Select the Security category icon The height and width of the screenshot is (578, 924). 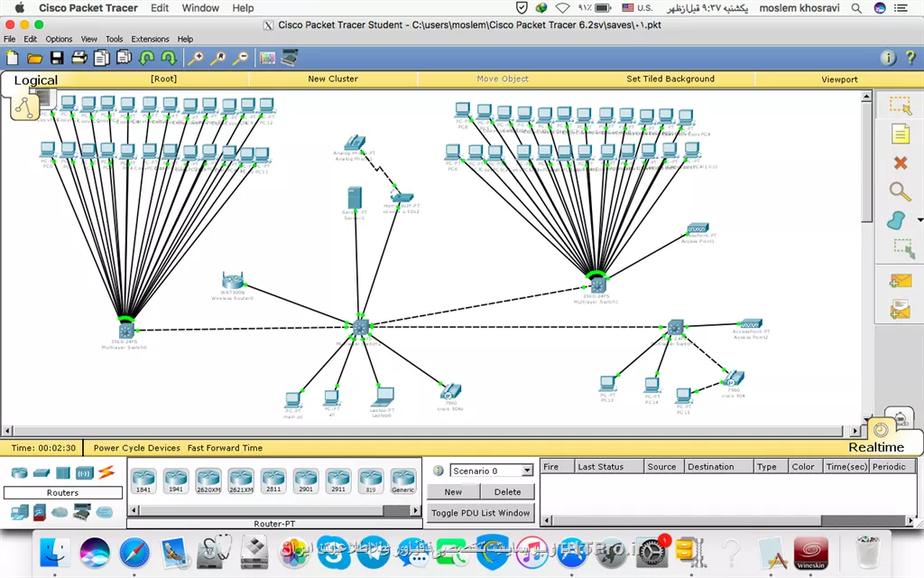click(40, 512)
